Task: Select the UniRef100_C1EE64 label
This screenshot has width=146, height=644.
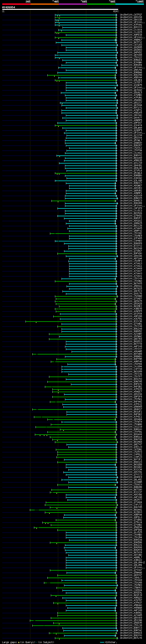Action: coord(131,590)
